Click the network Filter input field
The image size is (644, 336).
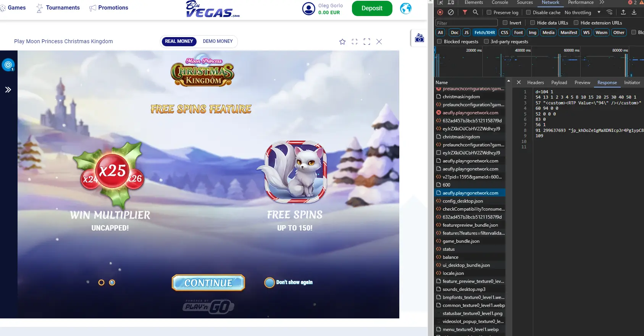pos(466,23)
